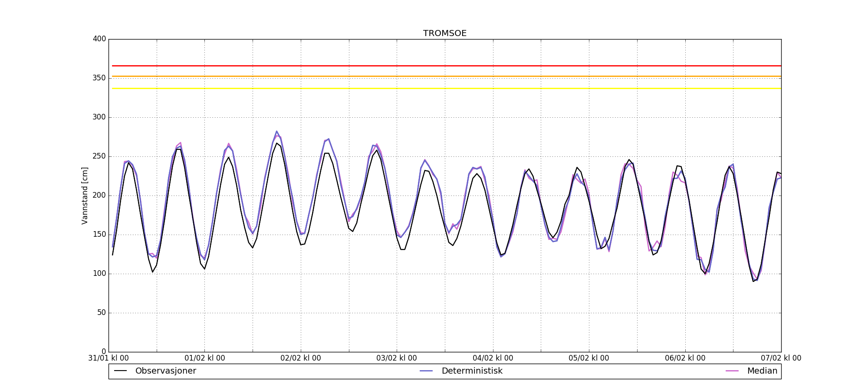Click the blue Deterministisk legend line sample
Image resolution: width=868 pixels, height=391 pixels.
pyautogui.click(x=427, y=371)
